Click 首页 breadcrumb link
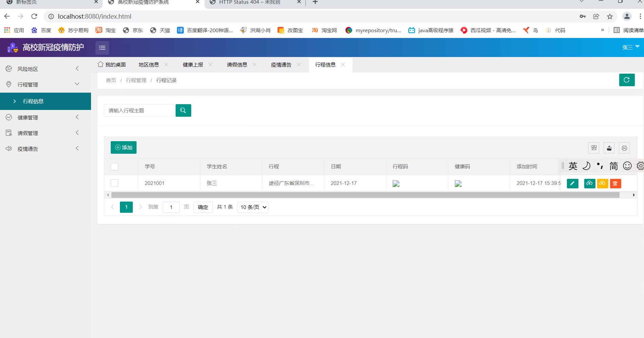This screenshot has width=644, height=338. click(x=111, y=80)
